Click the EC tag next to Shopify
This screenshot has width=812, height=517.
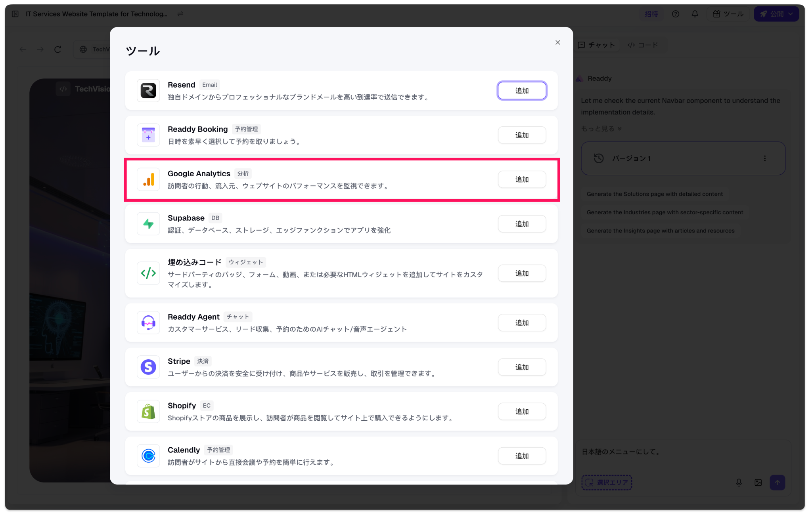point(207,406)
